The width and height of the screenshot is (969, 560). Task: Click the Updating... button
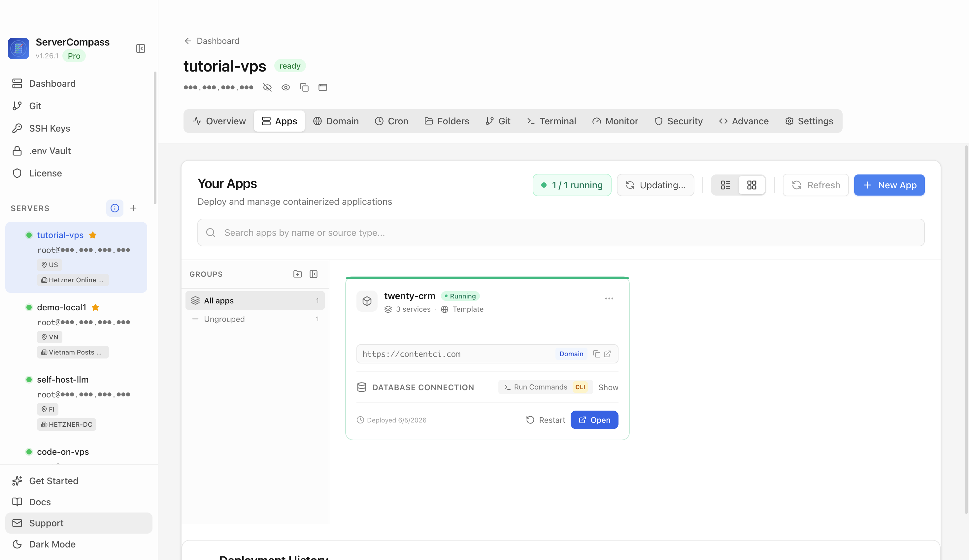tap(655, 185)
